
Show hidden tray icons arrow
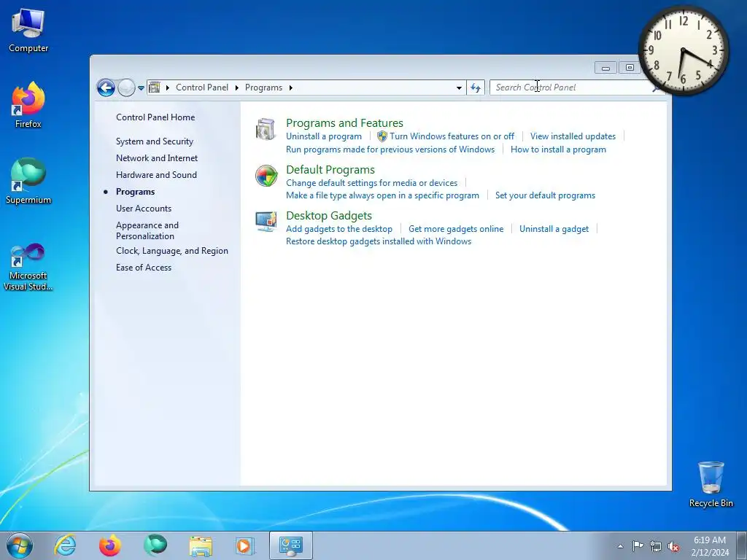pos(620,546)
